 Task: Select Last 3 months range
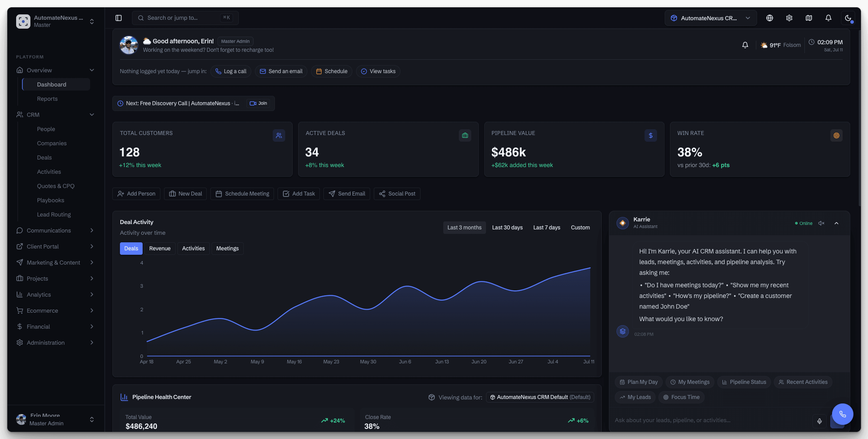pos(464,228)
